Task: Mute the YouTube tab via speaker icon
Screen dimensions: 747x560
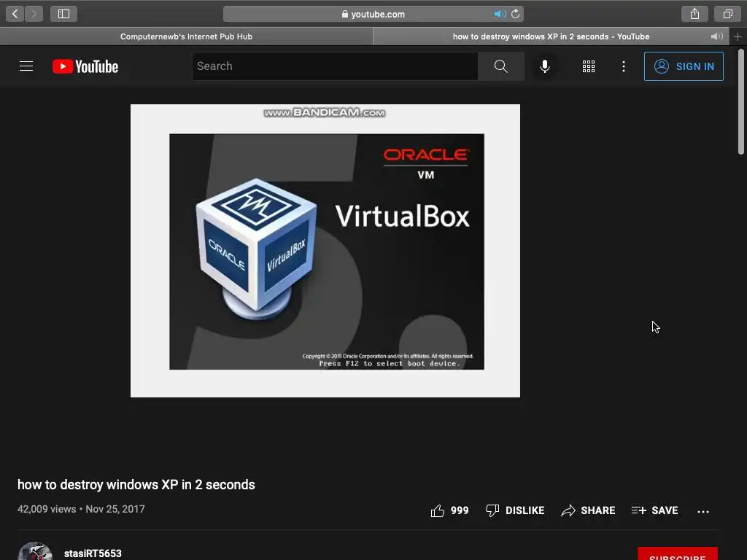Action: pyautogui.click(x=716, y=36)
